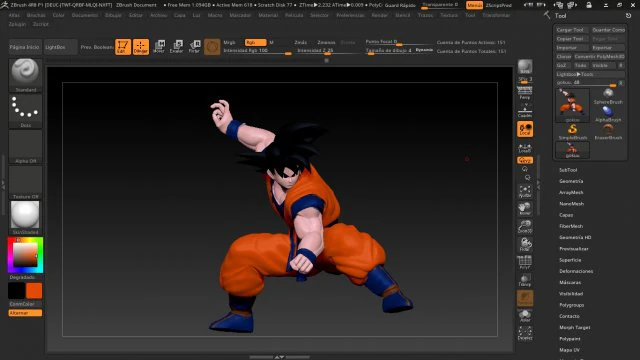Expand the Máscaras section
The image size is (640, 360).
570,283
